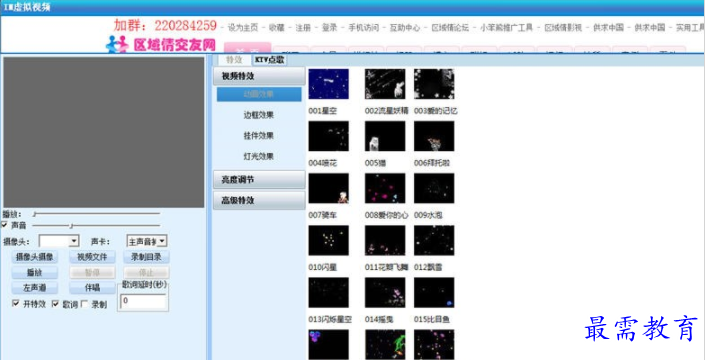Apply the 004喷花 effect thumbnail

(x=328, y=136)
